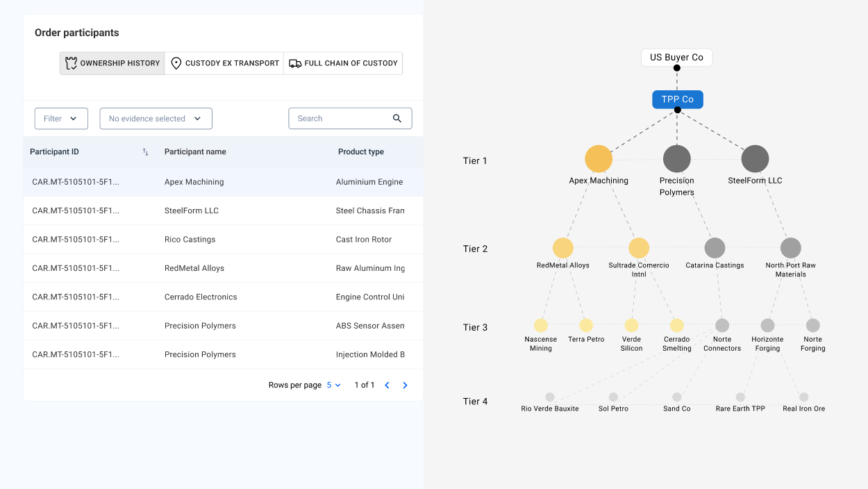Sort by Participant ID using sort arrows
The image size is (868, 489).
pos(146,152)
